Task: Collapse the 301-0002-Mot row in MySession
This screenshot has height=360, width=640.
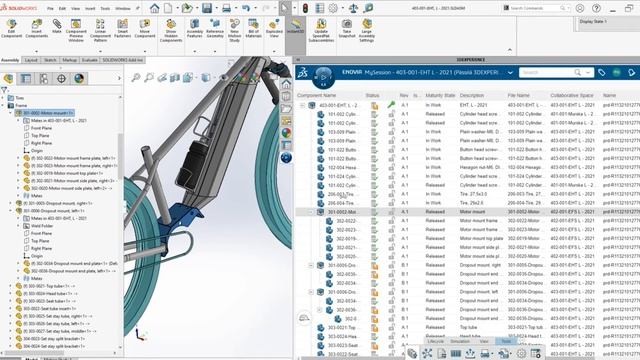Action: tap(311, 212)
